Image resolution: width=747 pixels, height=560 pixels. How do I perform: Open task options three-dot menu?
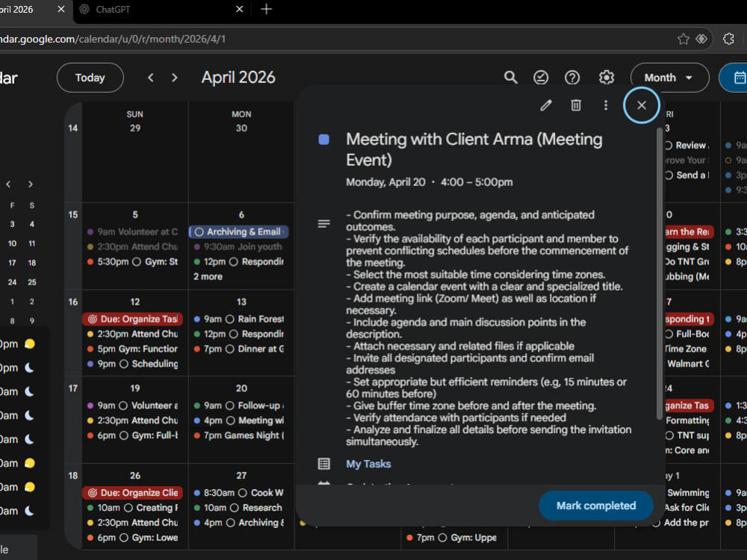click(606, 105)
